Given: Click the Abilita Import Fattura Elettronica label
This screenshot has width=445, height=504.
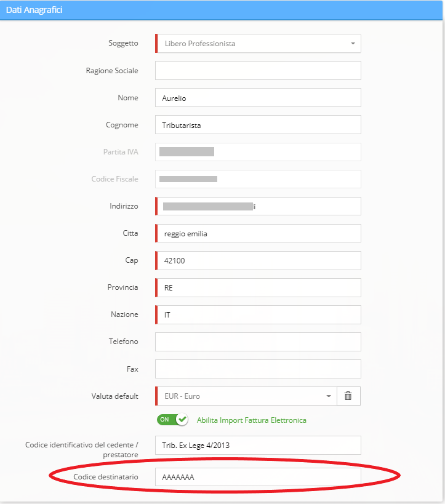Looking at the screenshot, I should [251, 420].
